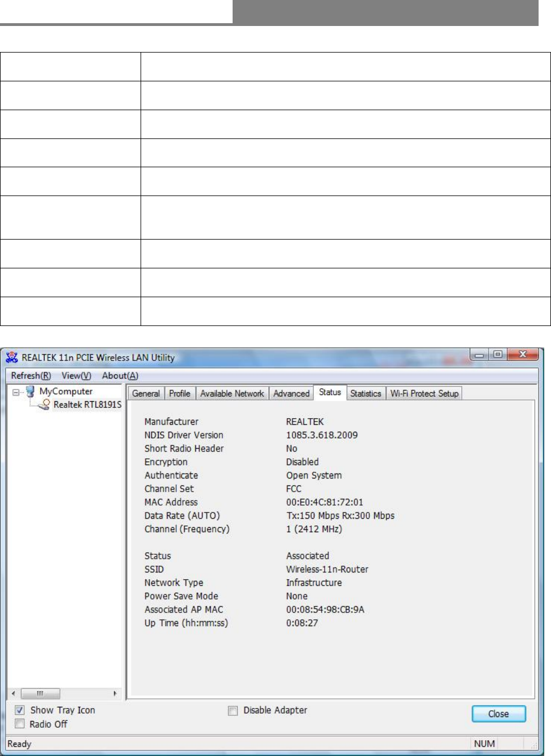Open the Refresh(R) menu
Viewport: 551px width, 756px height.
[x=31, y=376]
